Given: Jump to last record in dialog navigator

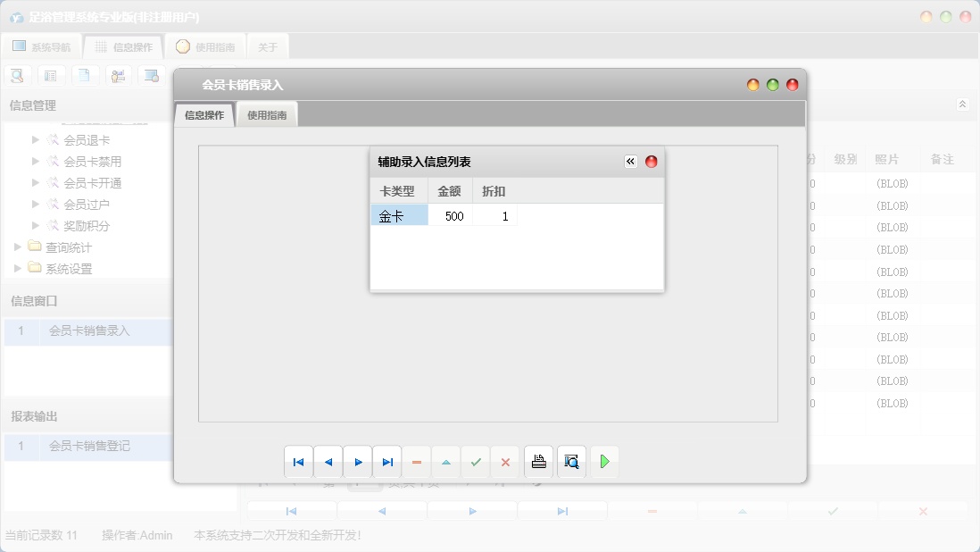Looking at the screenshot, I should click(x=387, y=462).
